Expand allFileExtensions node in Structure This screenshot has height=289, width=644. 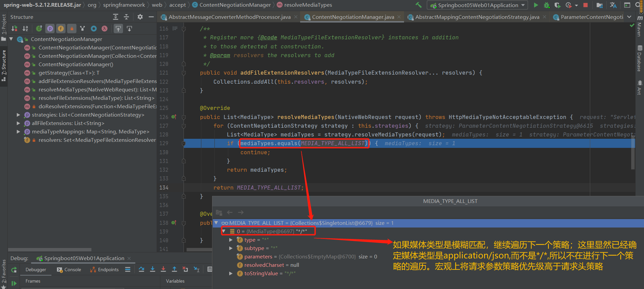(18, 123)
